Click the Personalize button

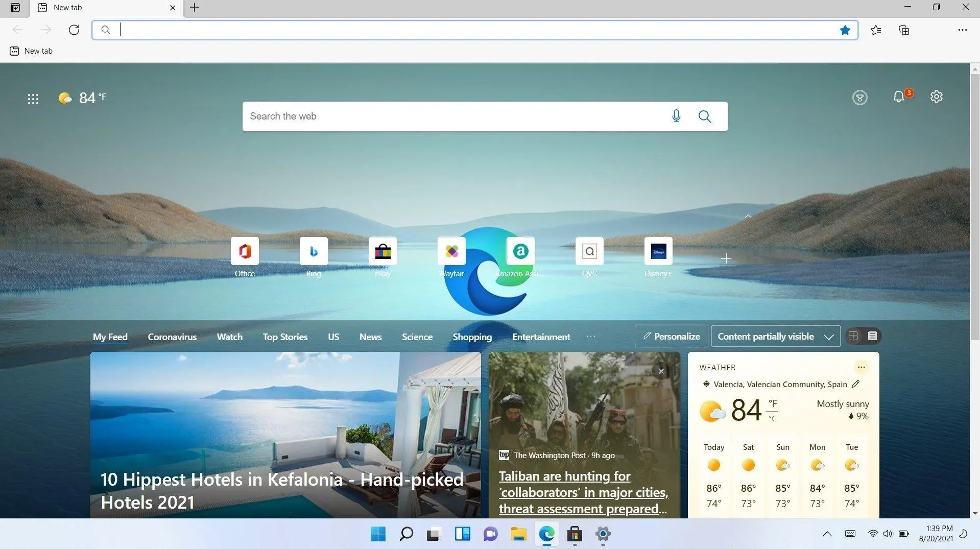click(671, 336)
